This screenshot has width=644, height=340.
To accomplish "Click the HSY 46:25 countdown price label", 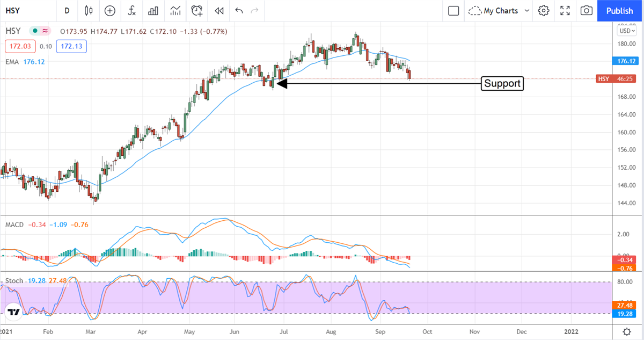I will (x=617, y=79).
